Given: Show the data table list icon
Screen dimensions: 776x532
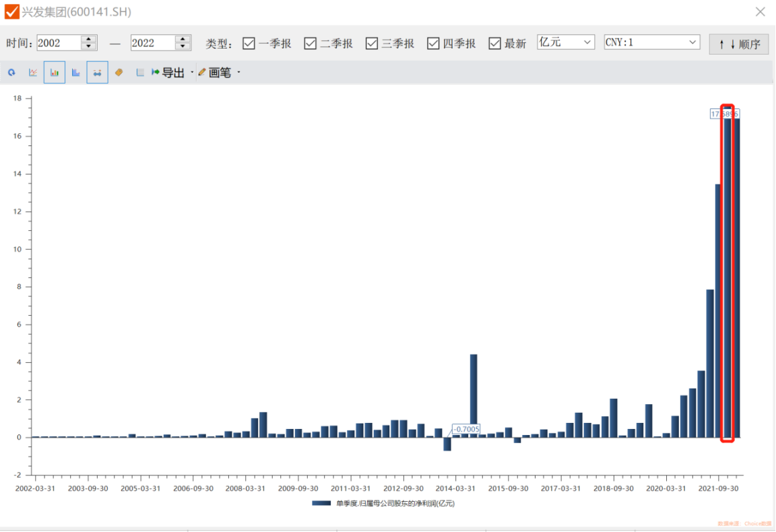Looking at the screenshot, I should [140, 73].
